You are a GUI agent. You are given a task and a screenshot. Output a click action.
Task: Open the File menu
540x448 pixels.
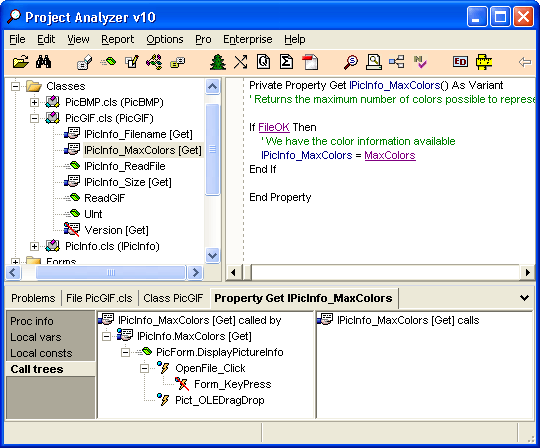17,39
